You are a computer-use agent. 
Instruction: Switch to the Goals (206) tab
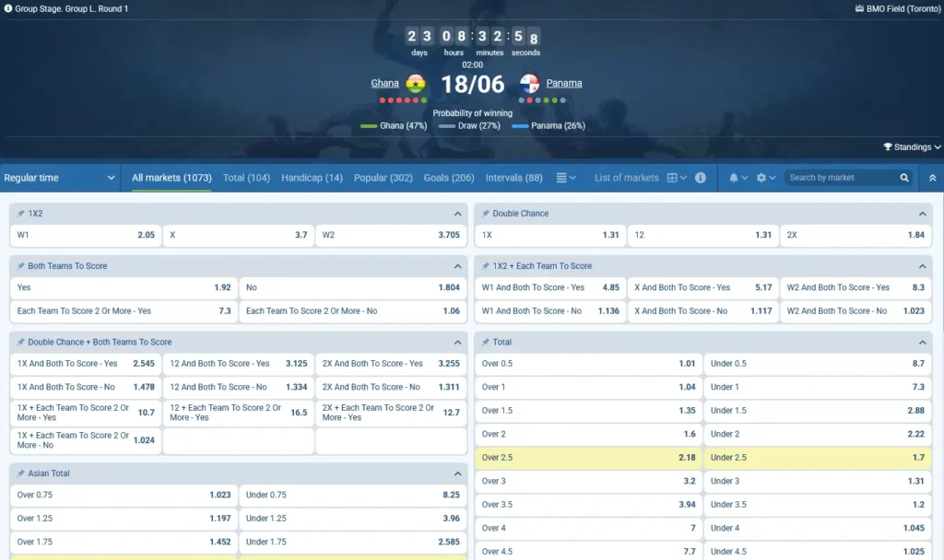point(449,178)
